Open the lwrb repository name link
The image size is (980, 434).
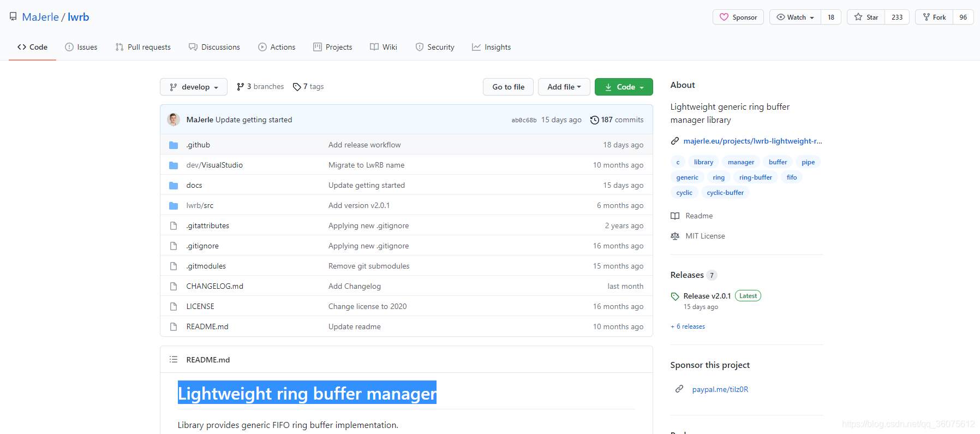pos(79,17)
